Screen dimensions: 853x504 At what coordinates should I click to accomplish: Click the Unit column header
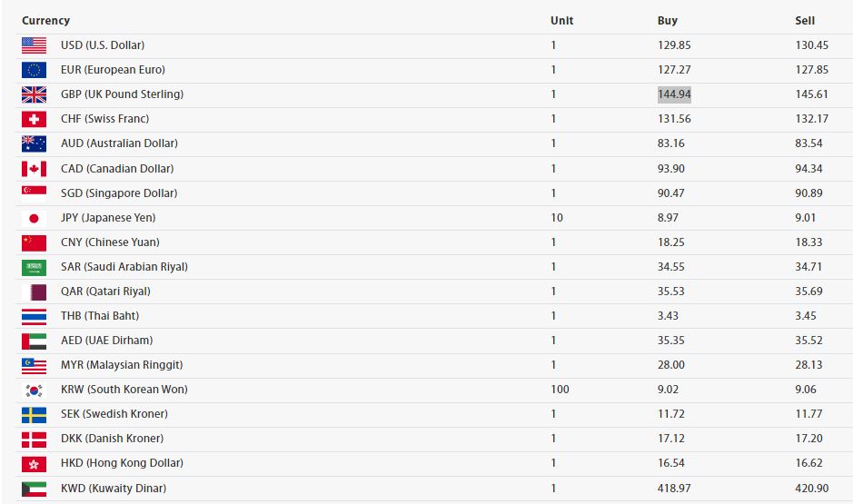click(562, 21)
